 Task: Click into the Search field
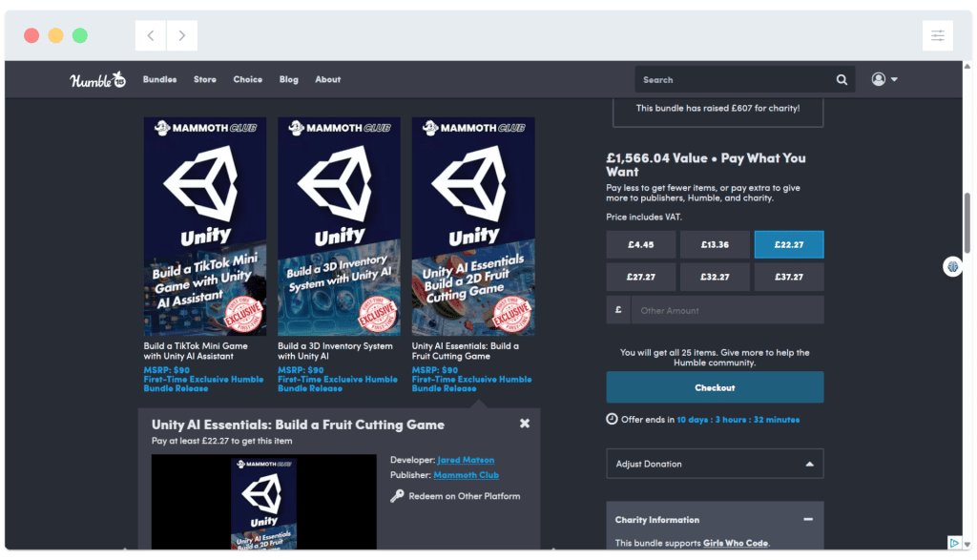736,80
